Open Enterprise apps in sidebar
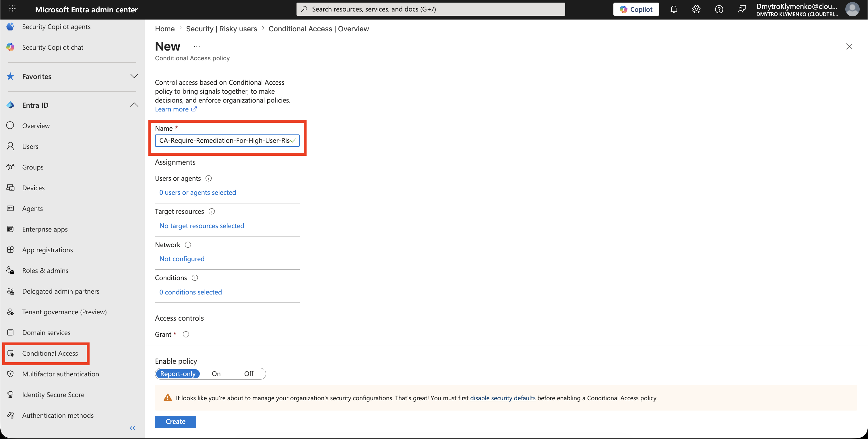 point(45,229)
